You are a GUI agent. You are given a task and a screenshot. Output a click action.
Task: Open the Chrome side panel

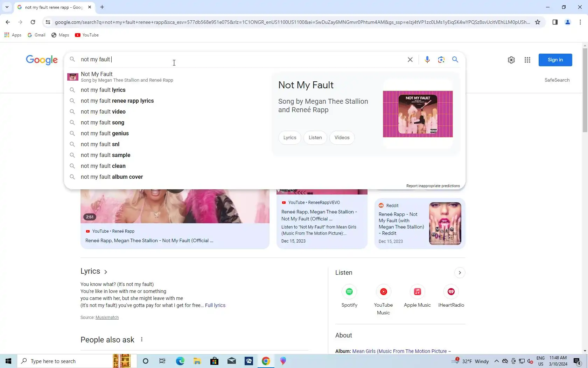tap(555, 22)
